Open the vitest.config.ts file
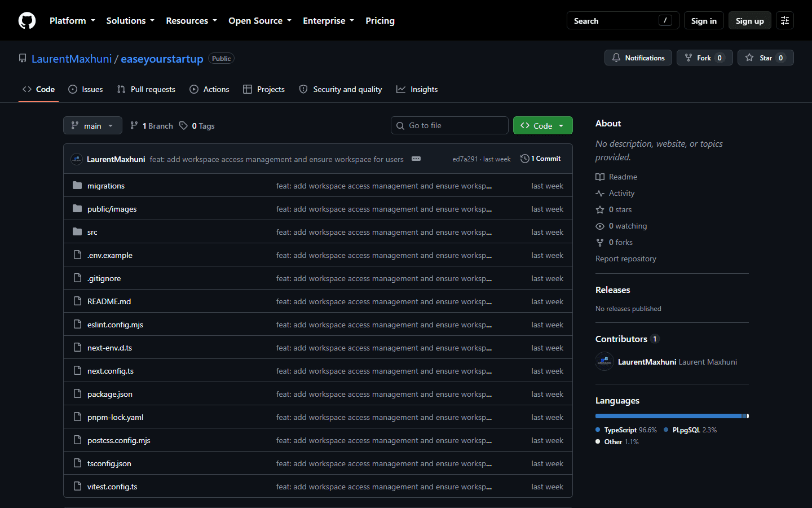Image resolution: width=812 pixels, height=508 pixels. click(112, 487)
